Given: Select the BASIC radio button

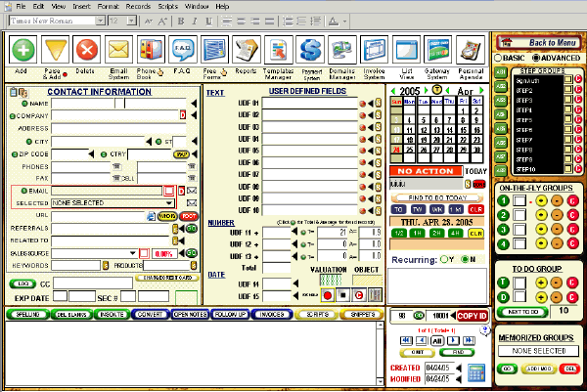Looking at the screenshot, I should coord(497,58).
